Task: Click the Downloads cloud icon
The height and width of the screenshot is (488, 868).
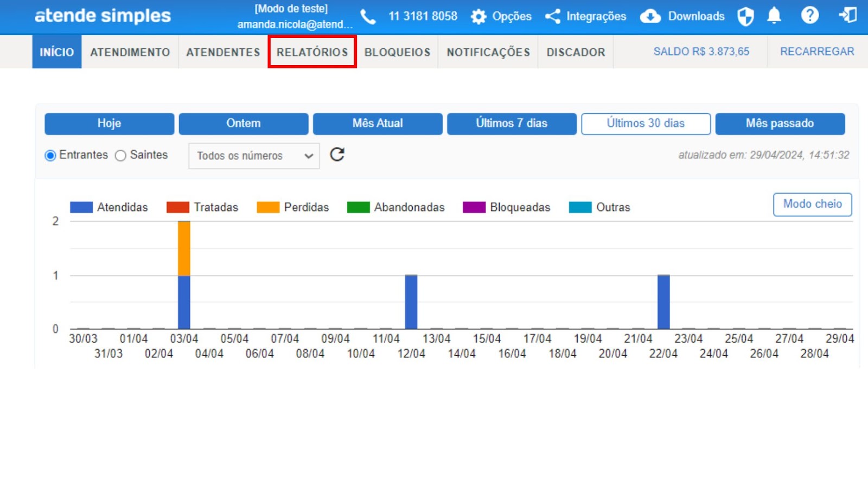Action: tap(650, 16)
